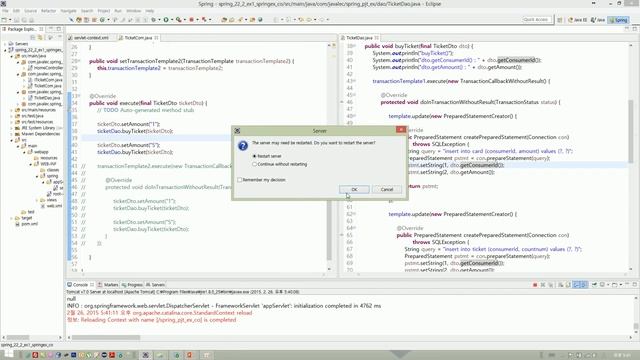Open the Window menu
This screenshot has width=640, height=360.
(x=133, y=11)
